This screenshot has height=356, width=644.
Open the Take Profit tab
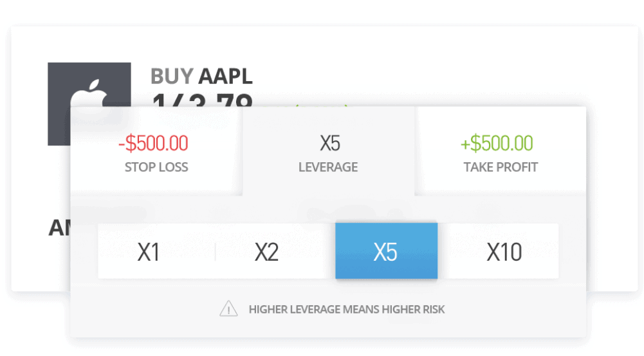click(x=501, y=151)
